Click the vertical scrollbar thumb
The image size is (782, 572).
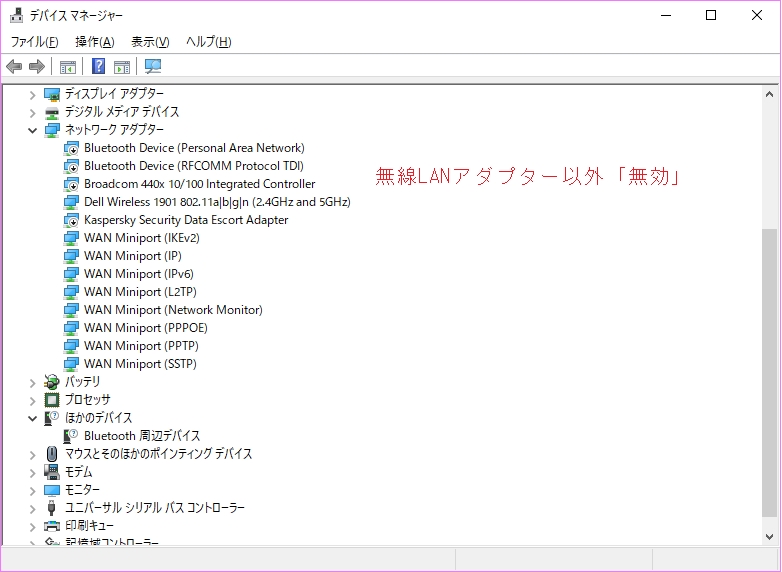click(x=770, y=373)
